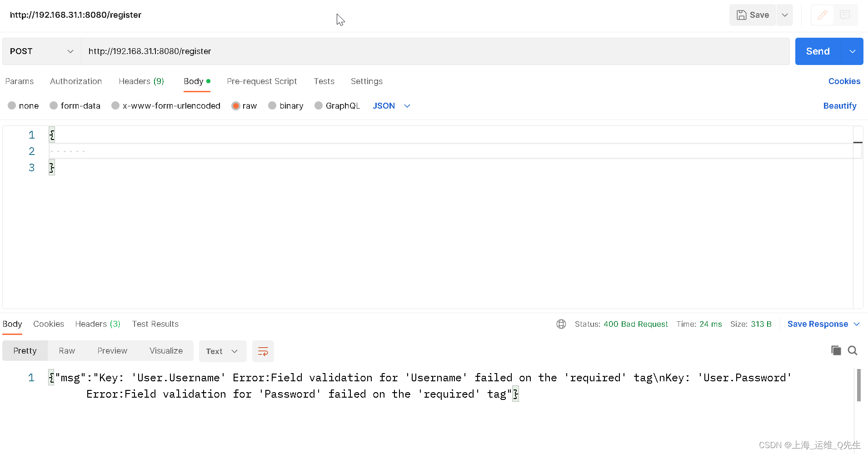
Task: Switch response view to Raw
Action: pyautogui.click(x=67, y=351)
